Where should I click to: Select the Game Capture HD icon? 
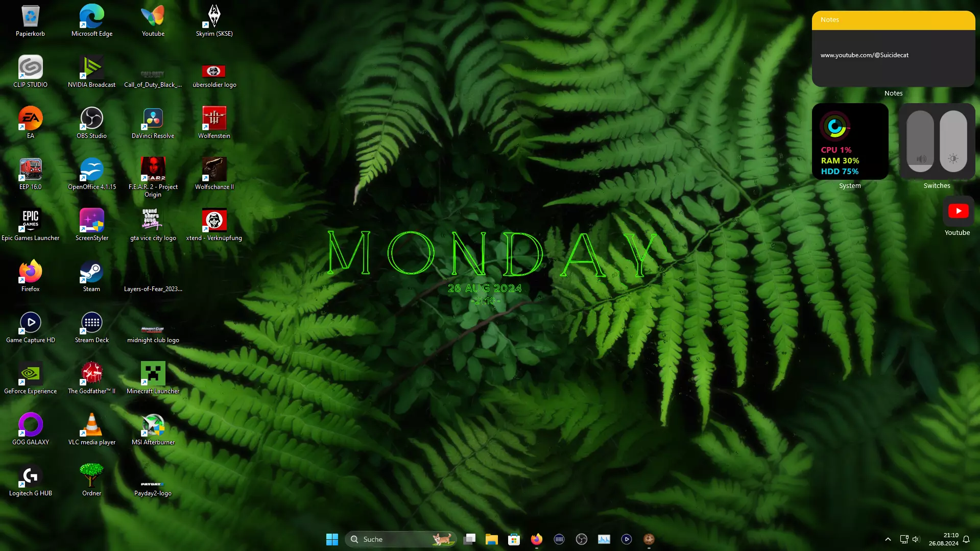31,327
